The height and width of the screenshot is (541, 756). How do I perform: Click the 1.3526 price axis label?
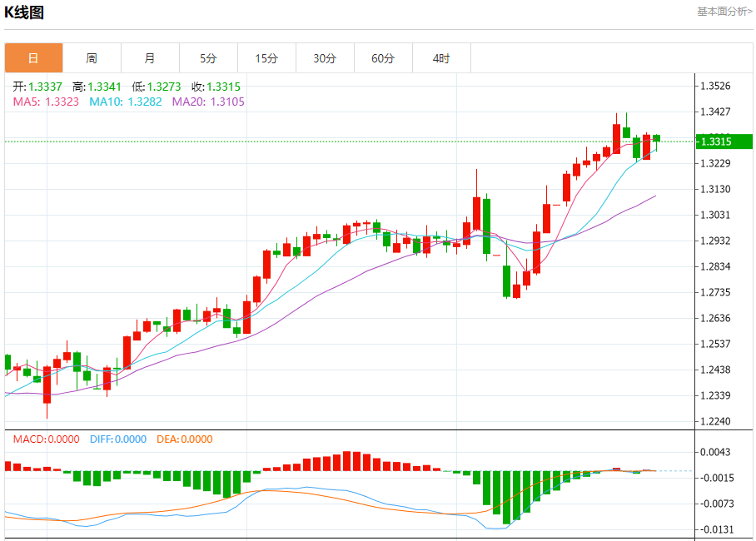pos(714,86)
